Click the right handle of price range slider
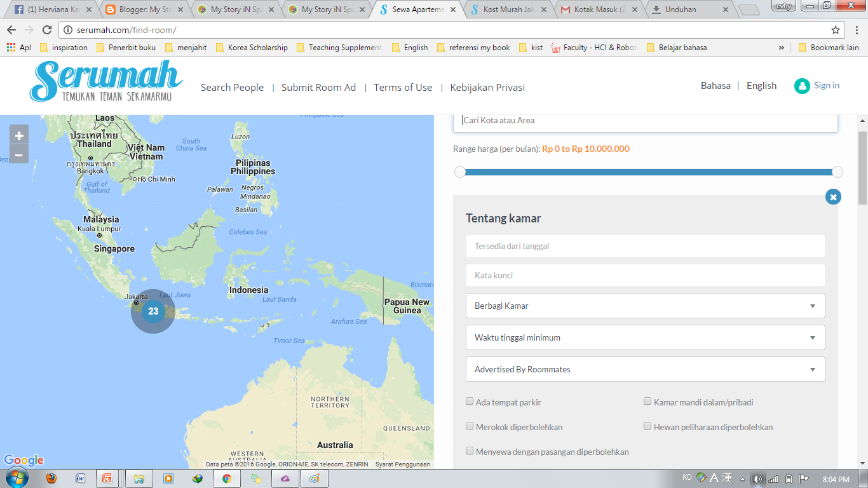The image size is (868, 488). (837, 172)
